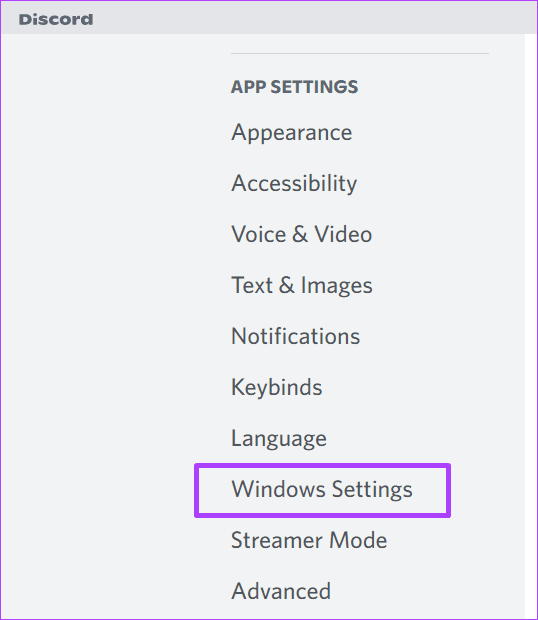Click the highlighted Windows Settings item
Viewport: 538px width, 620px height.
[322, 490]
